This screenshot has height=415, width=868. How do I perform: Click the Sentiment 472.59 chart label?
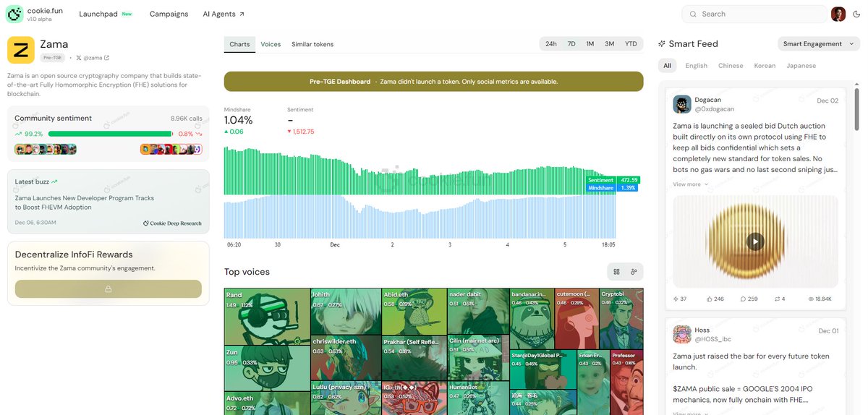tap(613, 180)
